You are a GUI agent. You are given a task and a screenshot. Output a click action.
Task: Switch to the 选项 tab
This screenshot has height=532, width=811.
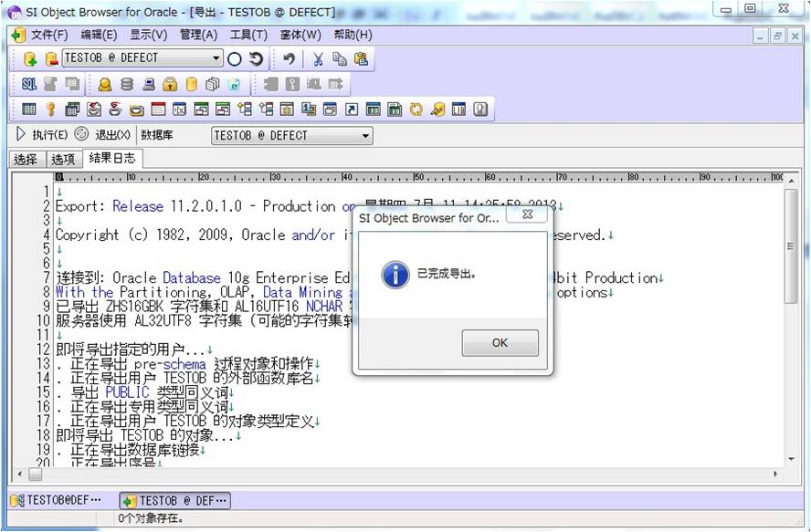63,160
